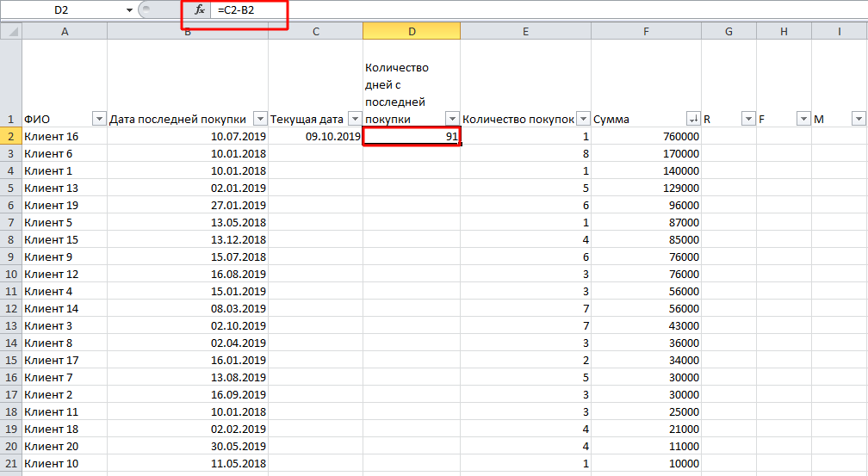Expand filter for Количество дней с последней покупки

coord(451,119)
